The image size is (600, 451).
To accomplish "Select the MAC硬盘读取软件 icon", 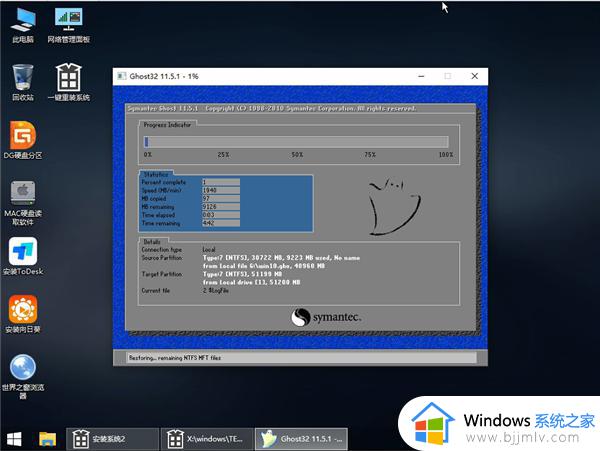I will click(23, 203).
